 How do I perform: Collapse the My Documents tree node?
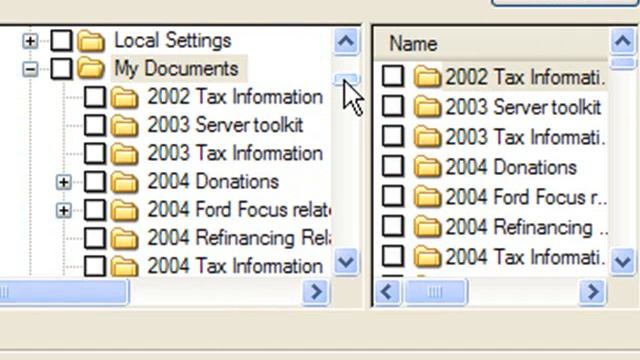30,69
